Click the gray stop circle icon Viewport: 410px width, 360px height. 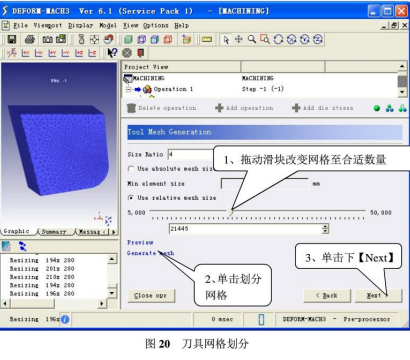[x=127, y=53]
